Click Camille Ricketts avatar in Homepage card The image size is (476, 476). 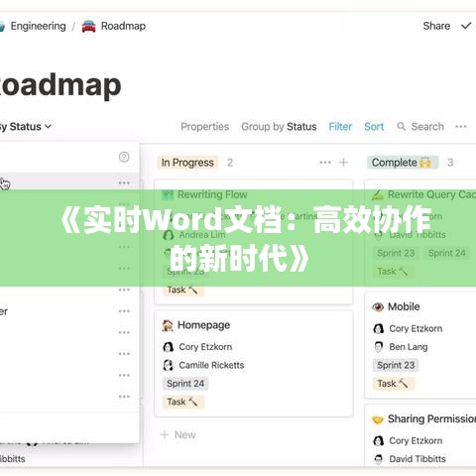click(168, 365)
